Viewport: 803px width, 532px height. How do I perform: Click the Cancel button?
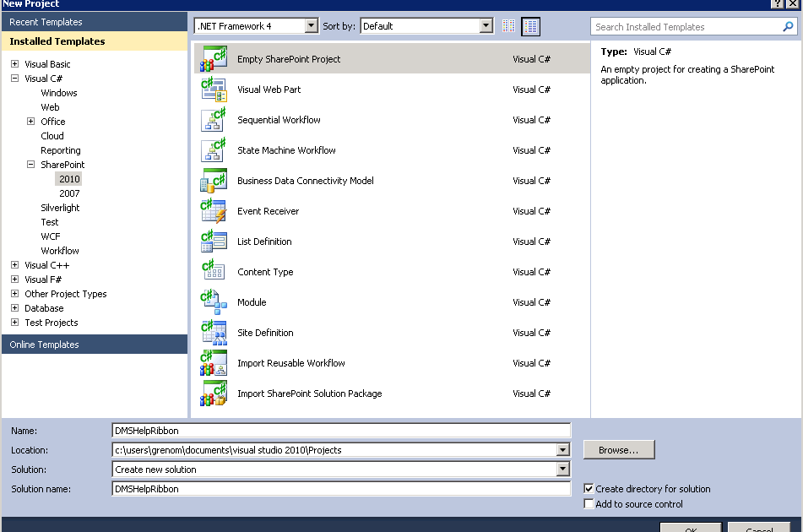759,528
